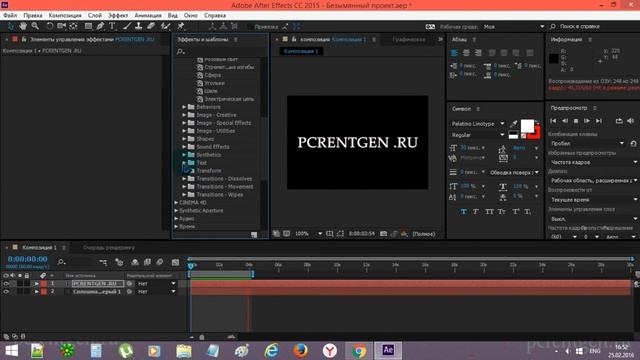The width and height of the screenshot is (640, 360).
Task: Open Firefox from the Windows taskbar
Action: click(301, 351)
